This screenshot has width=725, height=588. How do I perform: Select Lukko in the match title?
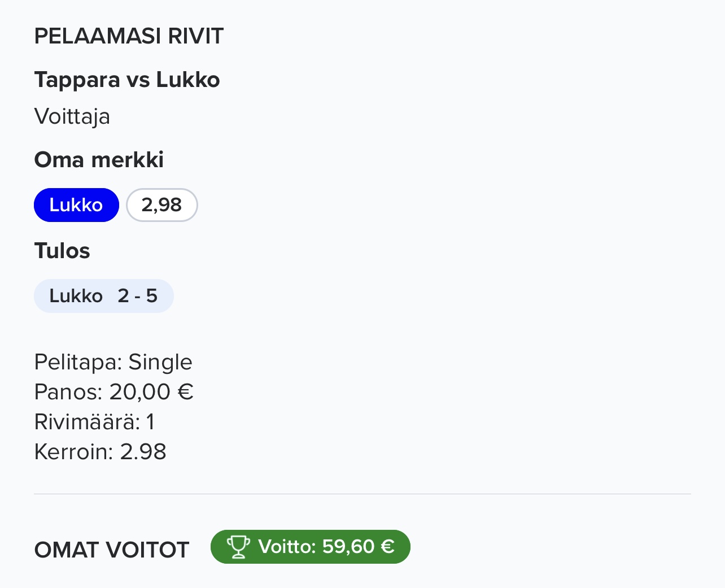pyautogui.click(x=188, y=80)
